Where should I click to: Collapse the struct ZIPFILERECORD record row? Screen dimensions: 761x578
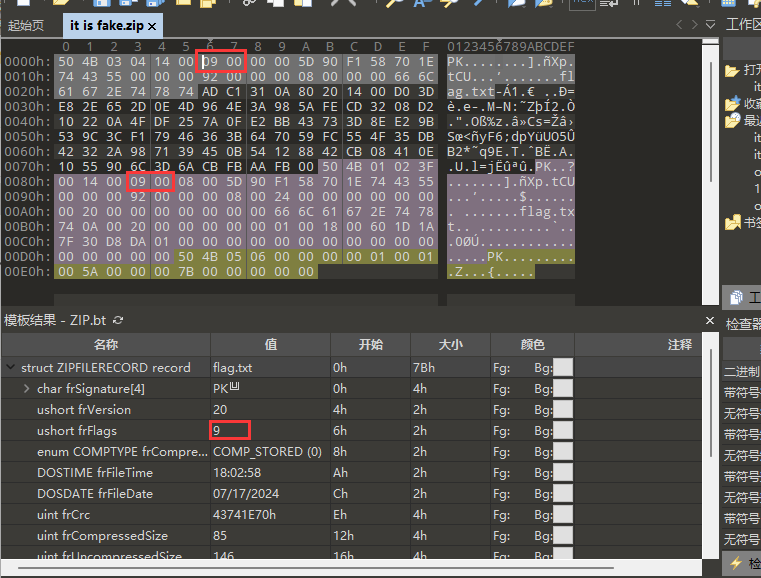(x=10, y=367)
